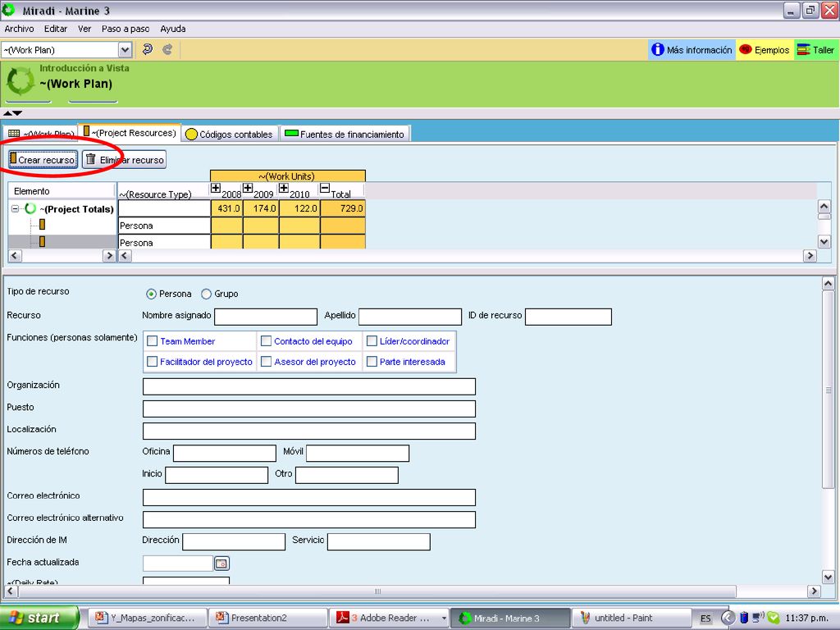The width and height of the screenshot is (840, 630).
Task: Click the back navigation arrow icon
Action: (x=148, y=50)
